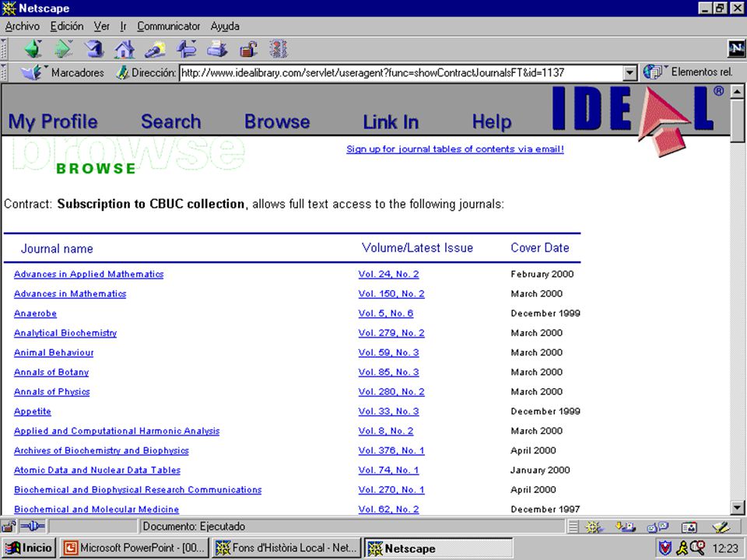Click the page scrollbar down arrow

coord(737,508)
